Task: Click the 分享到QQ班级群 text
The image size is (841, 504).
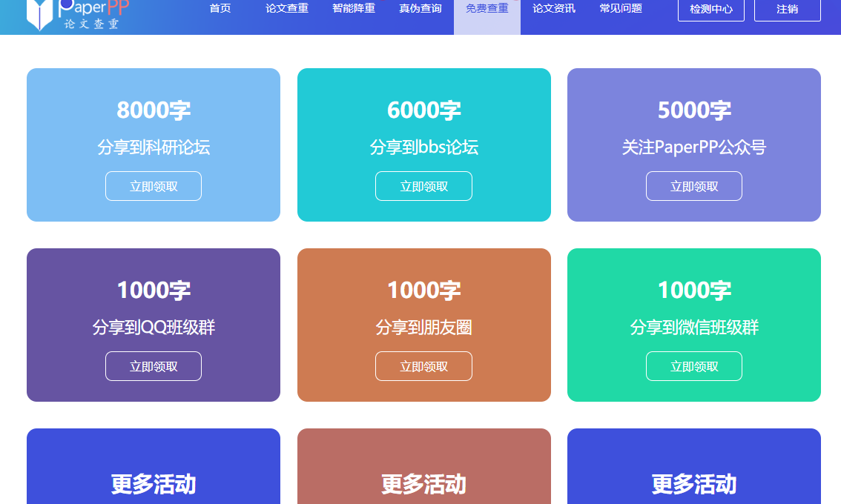Action: click(154, 327)
